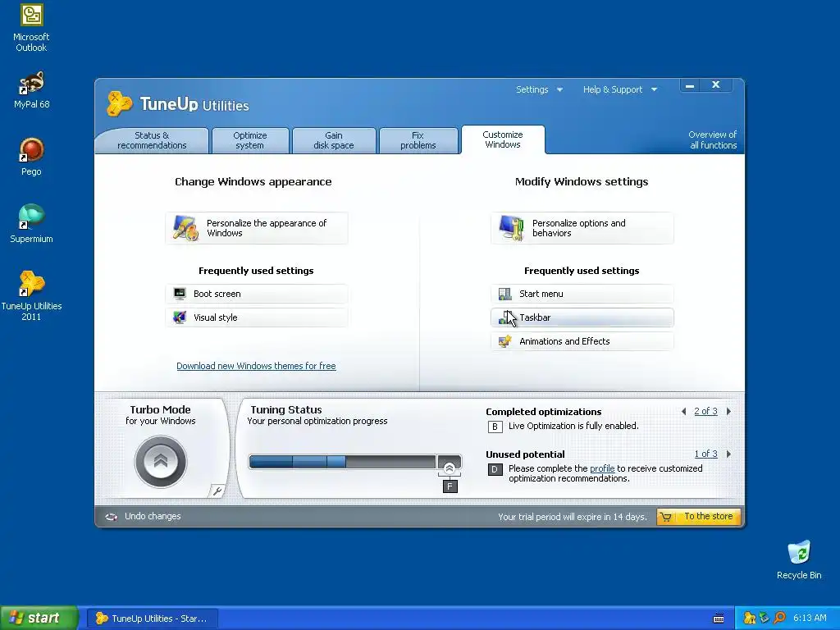The image size is (840, 630).
Task: Open the Boot screen setting
Action: click(x=257, y=294)
